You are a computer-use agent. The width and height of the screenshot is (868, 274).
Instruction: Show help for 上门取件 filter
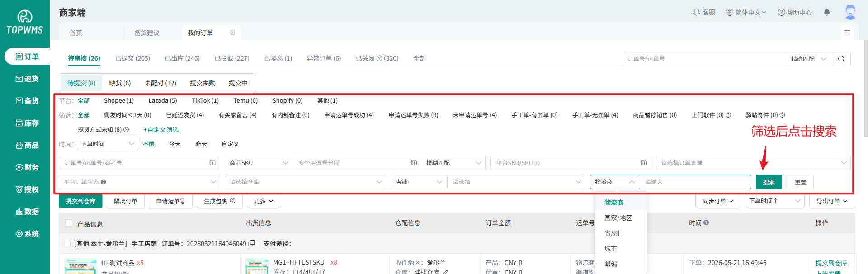(728, 115)
